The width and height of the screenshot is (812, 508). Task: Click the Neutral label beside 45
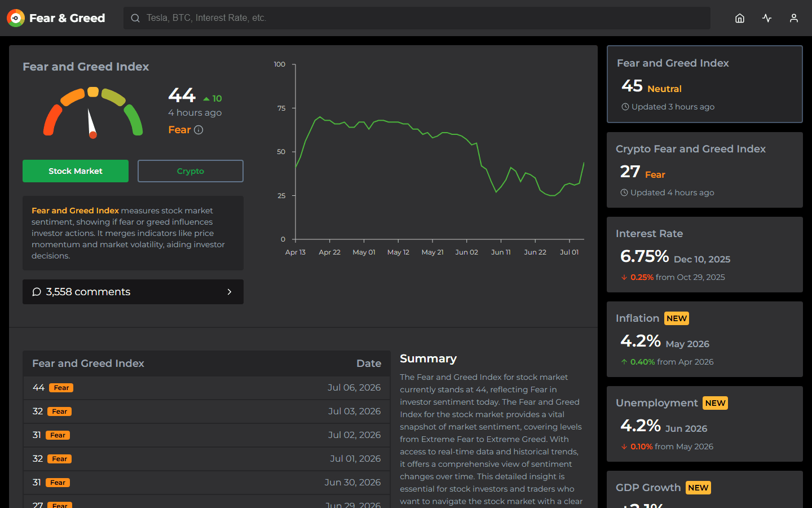[x=665, y=89]
